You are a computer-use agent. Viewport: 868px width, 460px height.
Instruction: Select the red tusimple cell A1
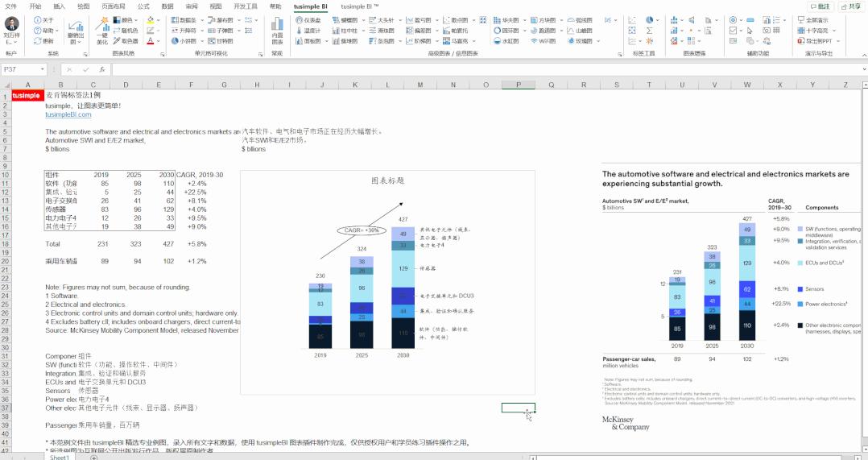point(26,95)
